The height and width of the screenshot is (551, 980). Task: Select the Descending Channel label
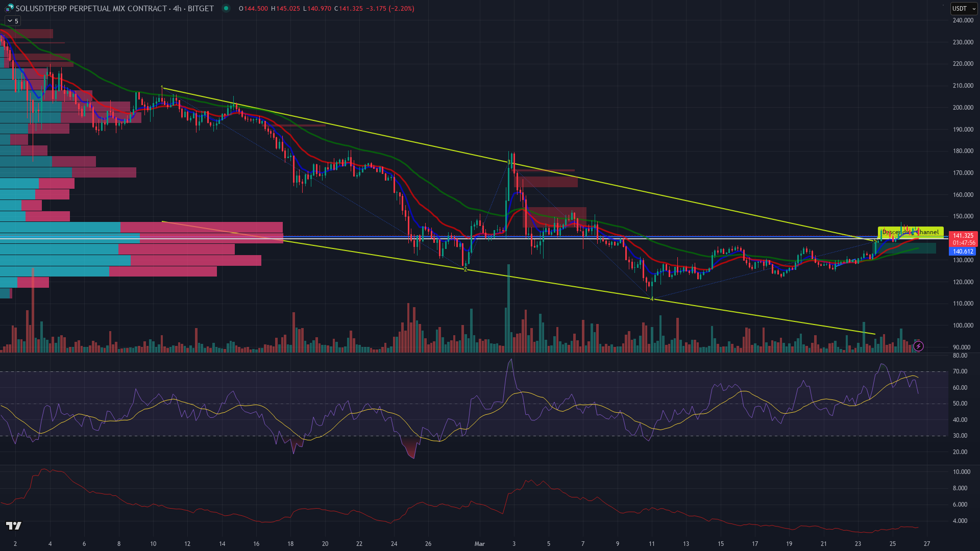point(910,232)
